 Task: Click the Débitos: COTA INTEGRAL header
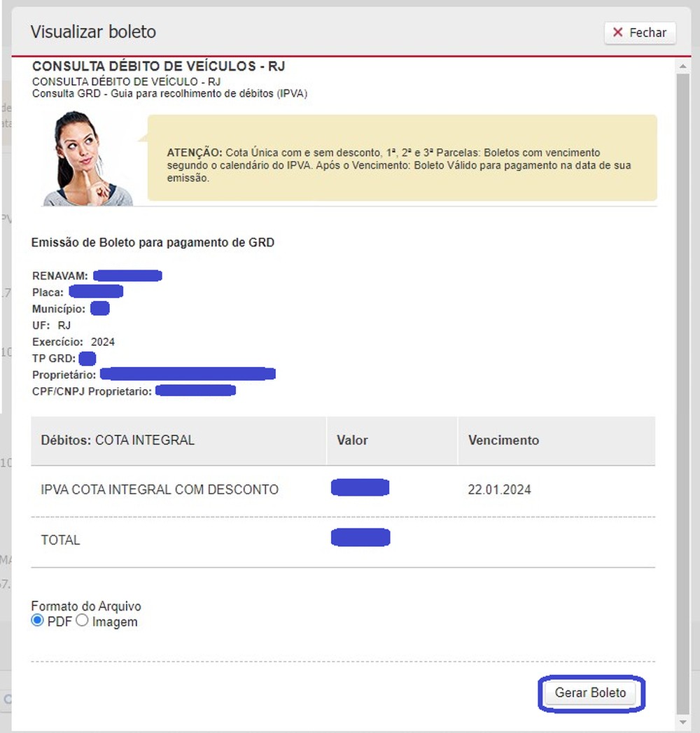click(118, 440)
